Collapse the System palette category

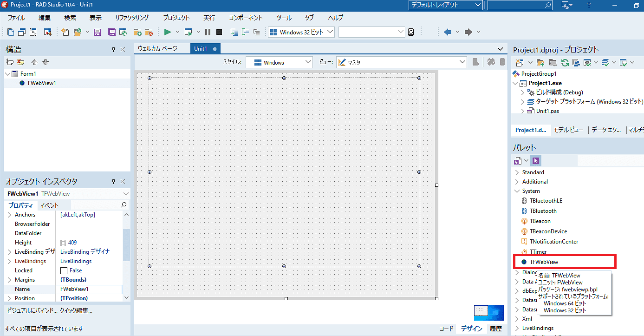517,191
